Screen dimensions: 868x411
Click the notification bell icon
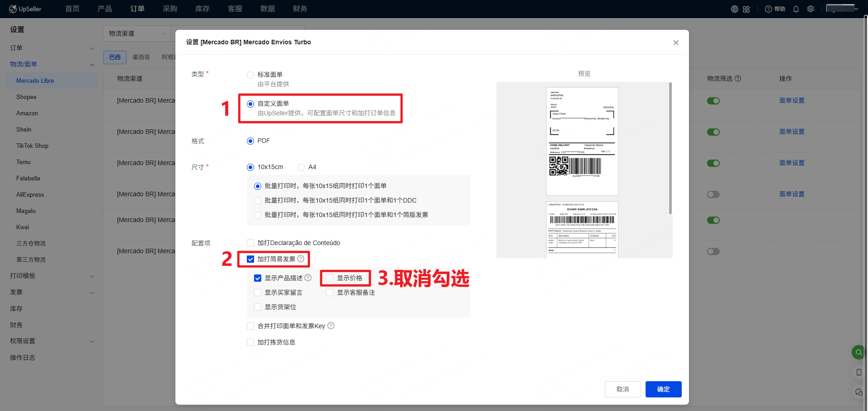pyautogui.click(x=796, y=9)
